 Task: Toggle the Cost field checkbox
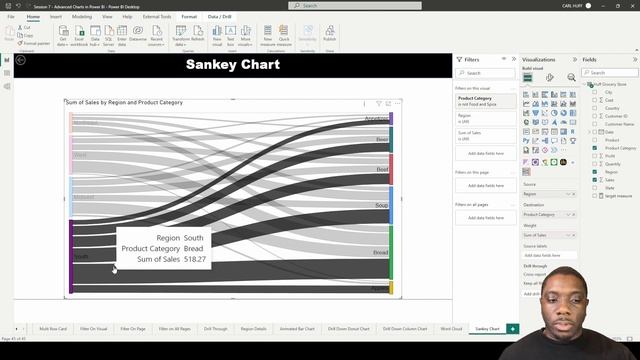[x=595, y=100]
